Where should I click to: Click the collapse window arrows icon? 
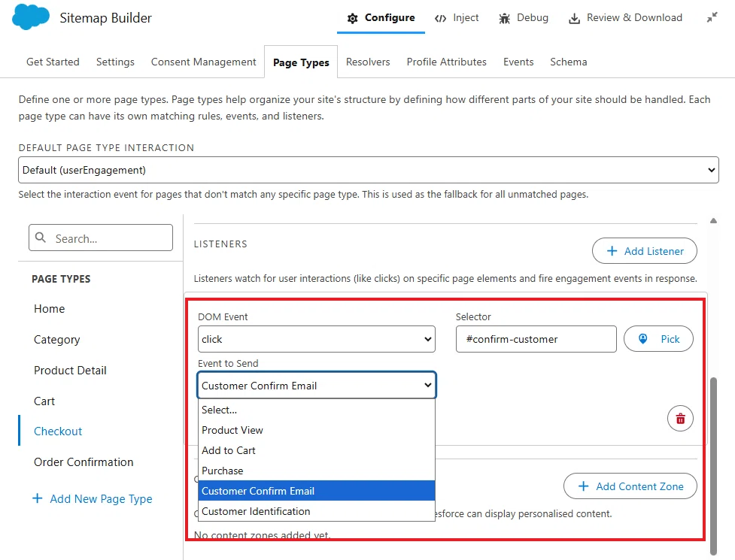712,18
